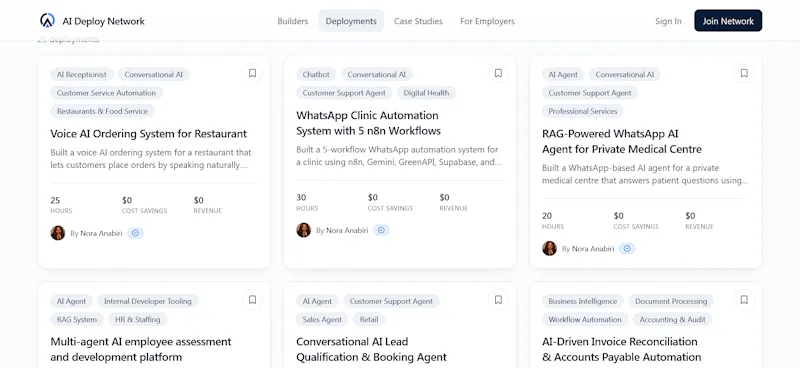Open Conversational AI Lead Qualification title
Screen dimensions: 800x368
coord(371,349)
